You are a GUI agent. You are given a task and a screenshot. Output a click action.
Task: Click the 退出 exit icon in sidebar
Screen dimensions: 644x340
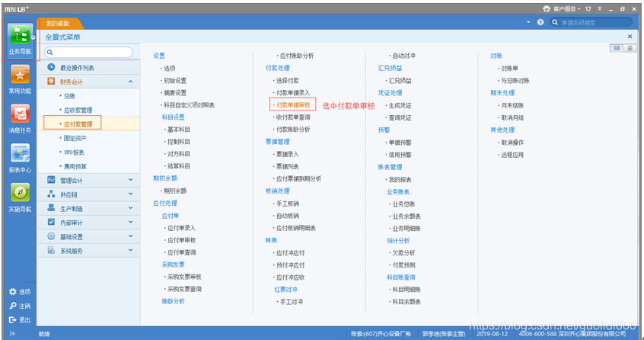pos(13,320)
